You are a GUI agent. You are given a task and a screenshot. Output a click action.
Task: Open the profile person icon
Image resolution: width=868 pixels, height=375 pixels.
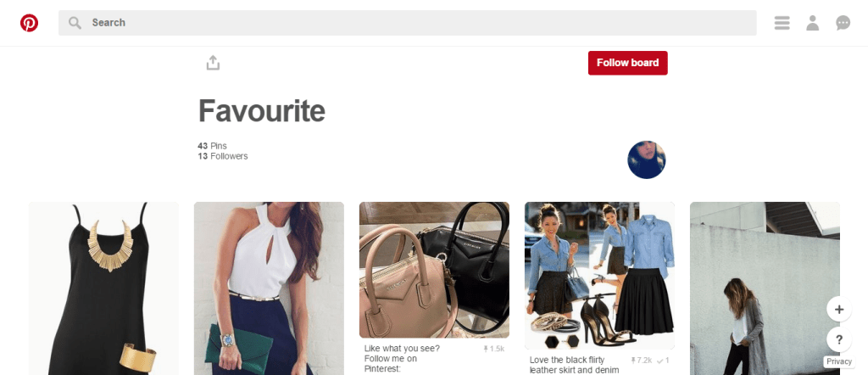pyautogui.click(x=812, y=23)
